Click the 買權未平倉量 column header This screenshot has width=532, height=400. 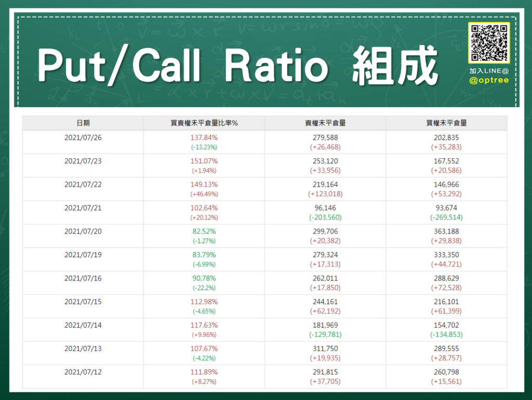coord(446,122)
